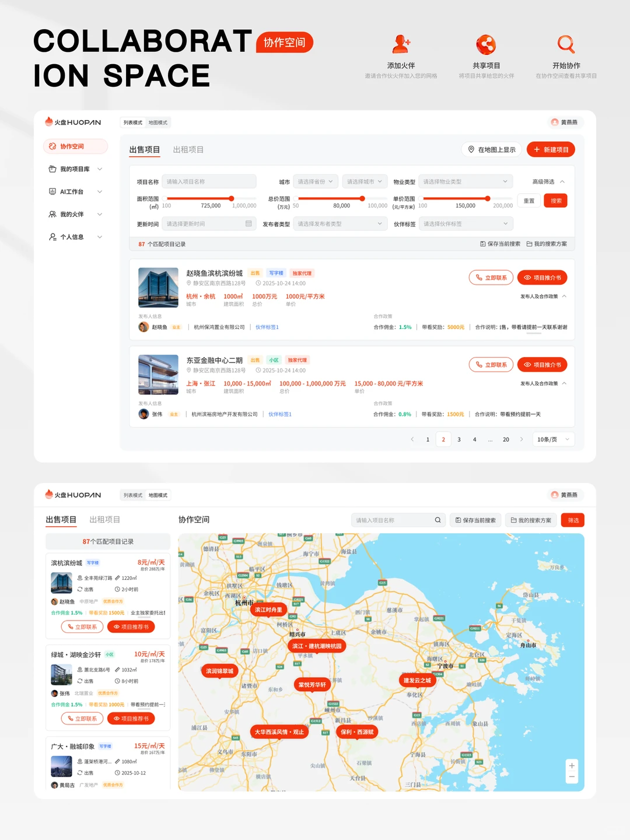The image size is (630, 840).
Task: Click the 新建项目 button
Action: pyautogui.click(x=551, y=149)
